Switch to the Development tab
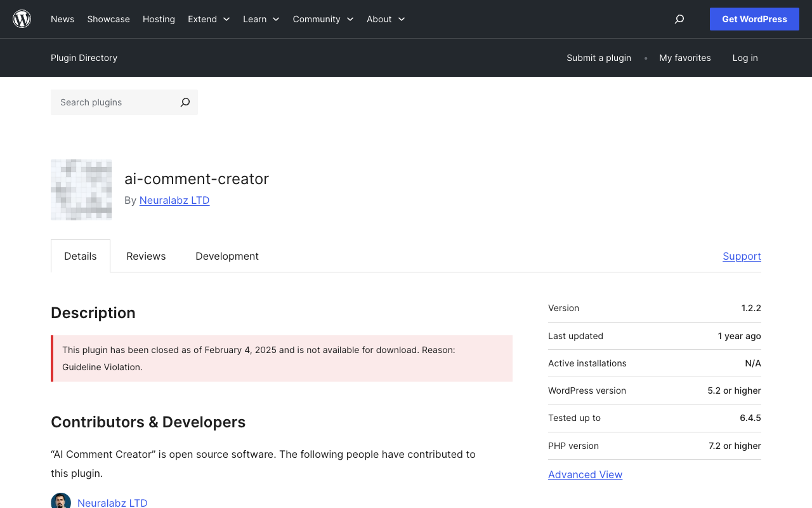Image resolution: width=812 pixels, height=508 pixels. click(x=227, y=256)
